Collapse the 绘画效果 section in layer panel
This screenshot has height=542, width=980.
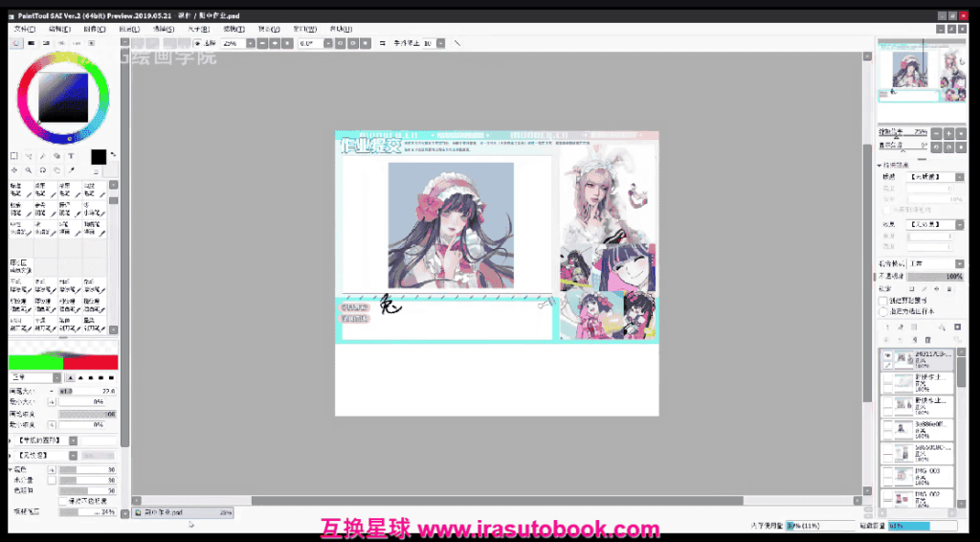880,166
